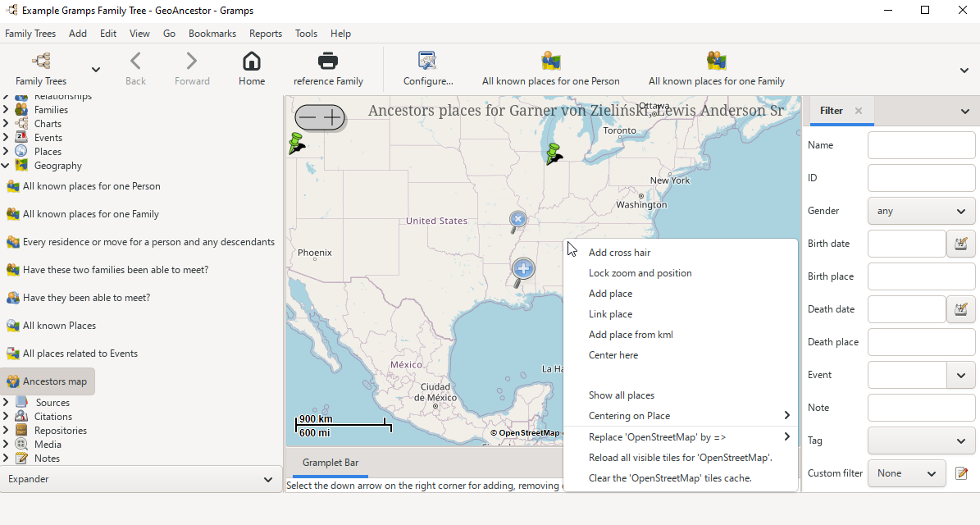Select sidebar view All known places for one Family

click(x=91, y=214)
